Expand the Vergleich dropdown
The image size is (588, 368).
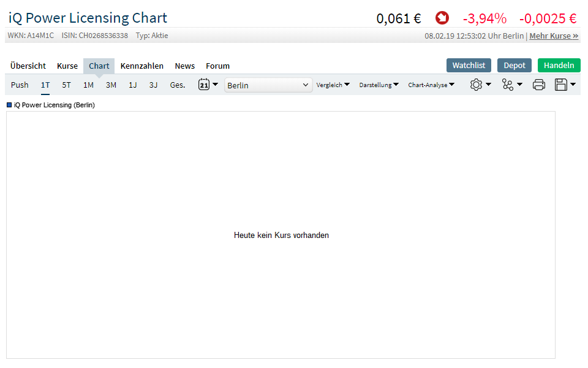[333, 85]
